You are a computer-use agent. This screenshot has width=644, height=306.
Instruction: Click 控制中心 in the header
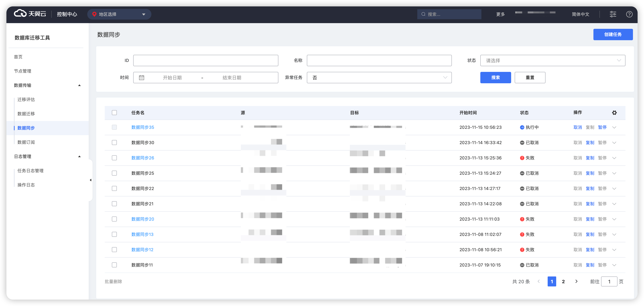[x=67, y=14]
